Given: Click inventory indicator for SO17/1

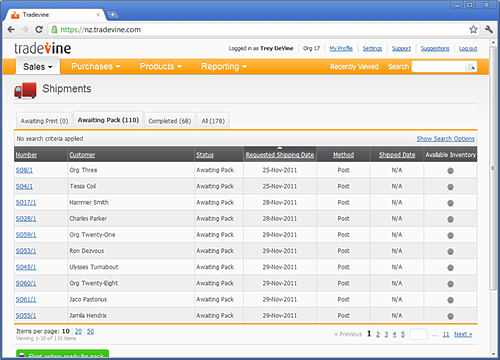Looking at the screenshot, I should click(450, 203).
